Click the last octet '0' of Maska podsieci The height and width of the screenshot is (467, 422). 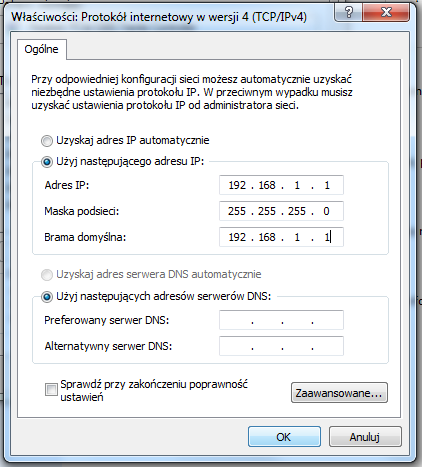(x=326, y=211)
